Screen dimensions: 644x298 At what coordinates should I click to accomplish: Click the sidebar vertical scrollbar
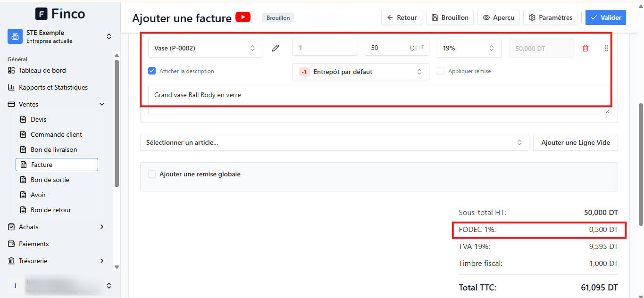click(x=117, y=123)
